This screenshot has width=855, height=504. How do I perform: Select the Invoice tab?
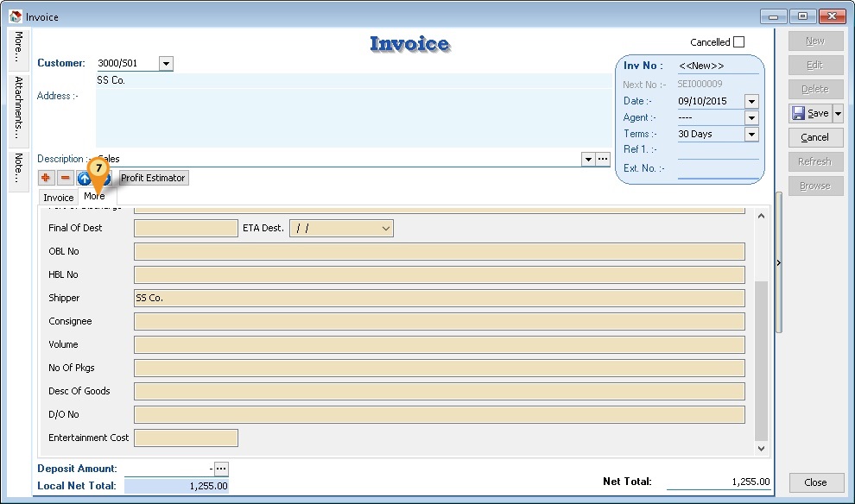[57, 198]
